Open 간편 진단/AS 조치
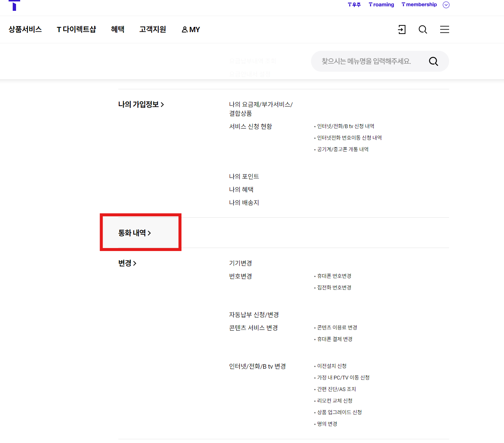This screenshot has width=504, height=443. 336,389
